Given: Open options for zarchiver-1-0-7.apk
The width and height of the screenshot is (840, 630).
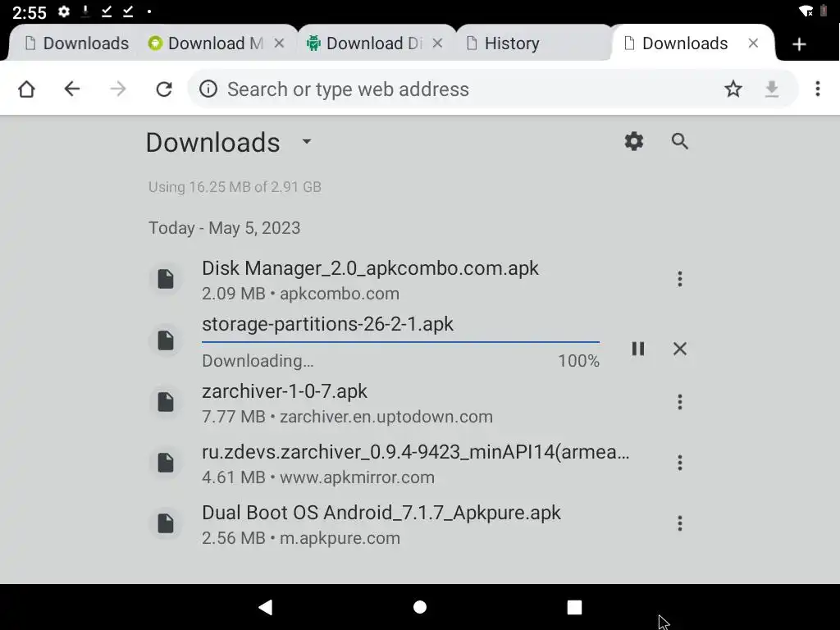Looking at the screenshot, I should (680, 402).
